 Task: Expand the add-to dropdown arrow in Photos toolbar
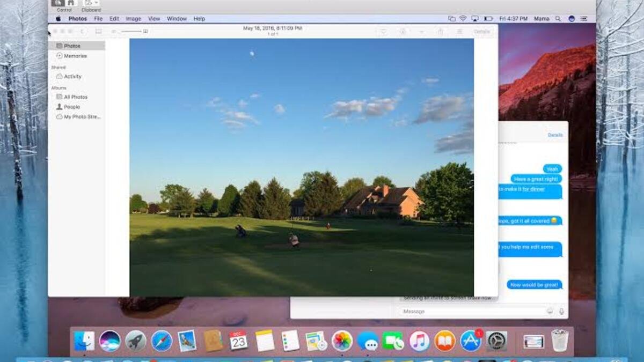pyautogui.click(x=421, y=32)
